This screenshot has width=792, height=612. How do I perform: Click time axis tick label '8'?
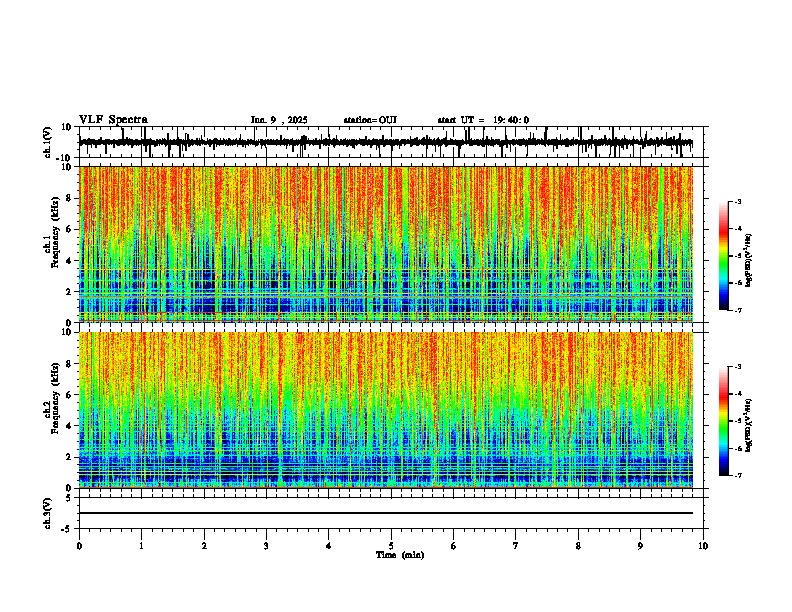pos(578,546)
